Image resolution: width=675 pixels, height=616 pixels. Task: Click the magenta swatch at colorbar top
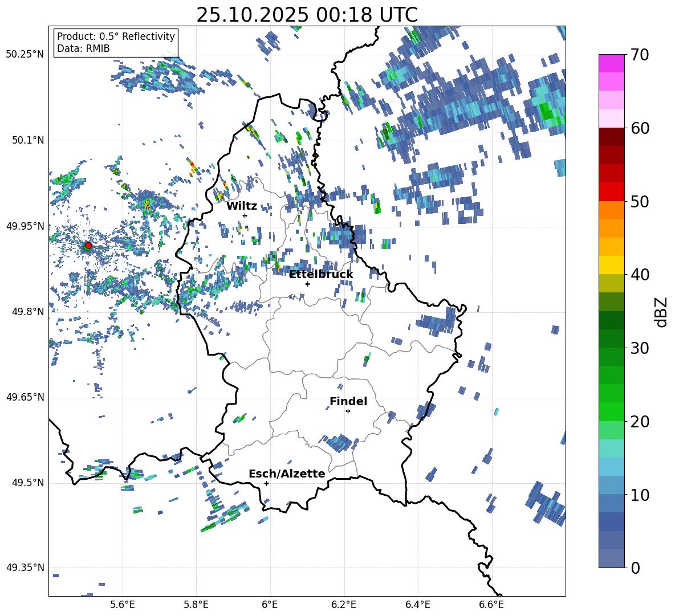pyautogui.click(x=611, y=63)
